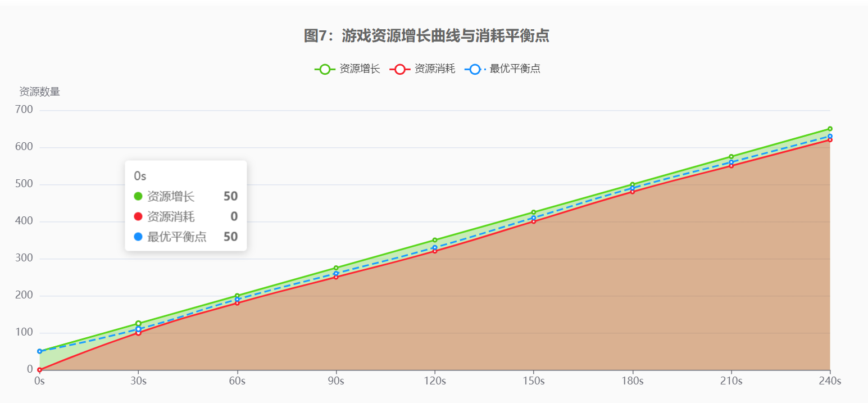Screen dimensions: 868x403
Task: Select the red 资源消耗 data point at 210s
Action: 731,166
